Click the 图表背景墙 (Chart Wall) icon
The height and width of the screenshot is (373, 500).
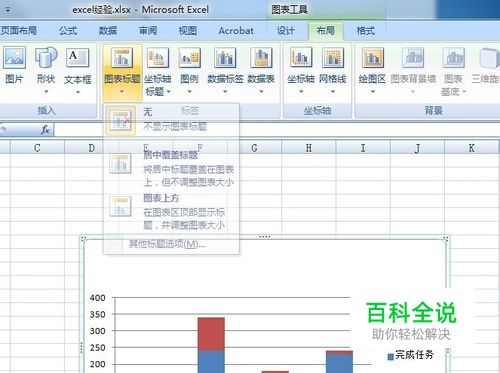pyautogui.click(x=413, y=58)
